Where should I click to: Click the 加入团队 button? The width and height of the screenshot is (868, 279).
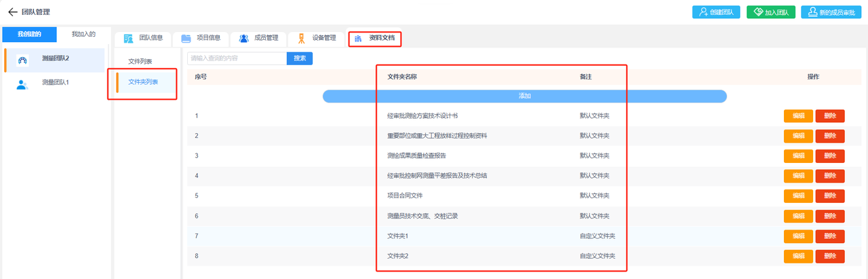tap(770, 12)
